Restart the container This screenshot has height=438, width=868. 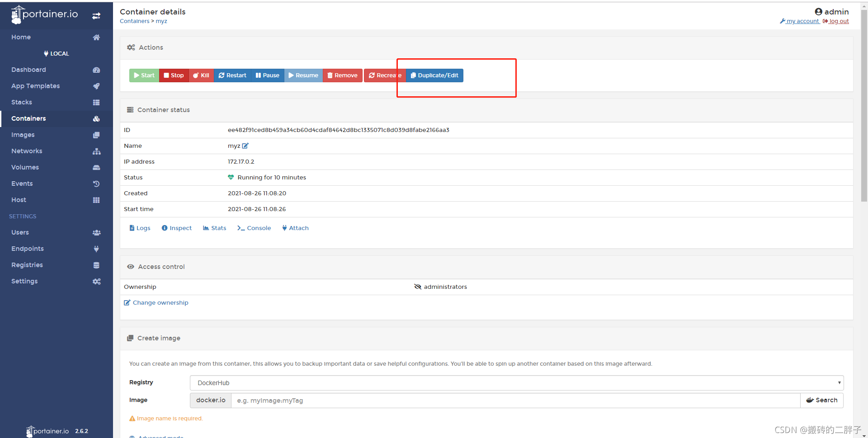tap(232, 75)
